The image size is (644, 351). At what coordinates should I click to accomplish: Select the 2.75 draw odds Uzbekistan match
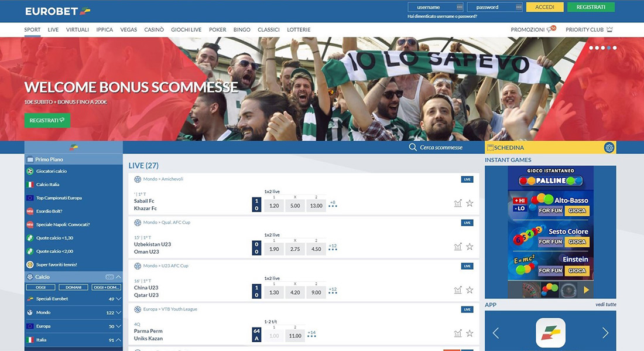coord(295,249)
